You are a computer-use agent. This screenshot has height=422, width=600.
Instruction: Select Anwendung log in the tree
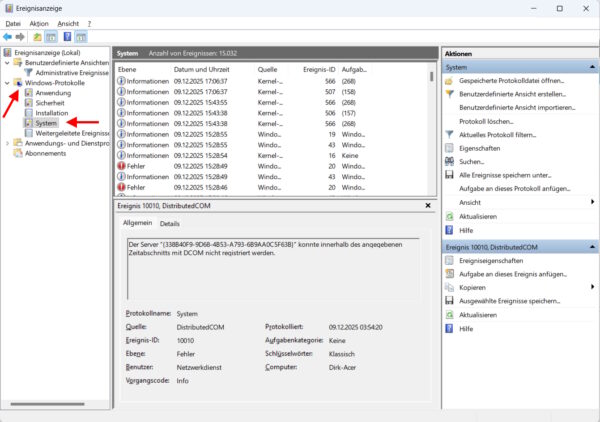coord(53,93)
